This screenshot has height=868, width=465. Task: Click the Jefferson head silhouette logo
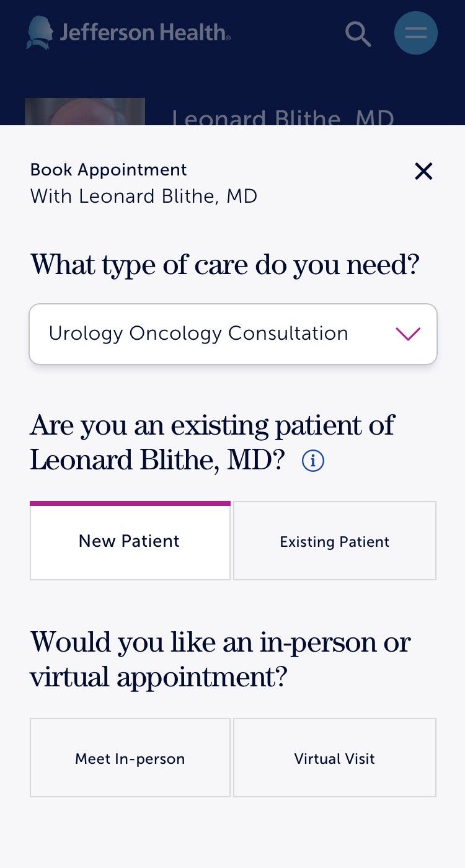point(40,32)
